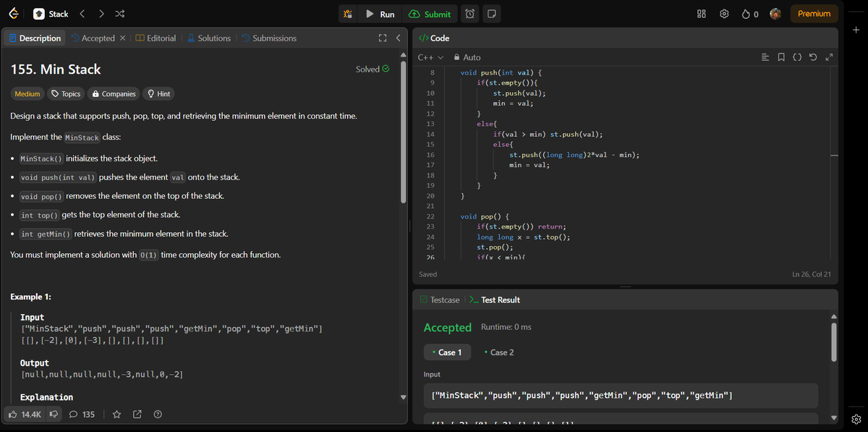Format the code with align icon
868x432 pixels.
(x=766, y=57)
